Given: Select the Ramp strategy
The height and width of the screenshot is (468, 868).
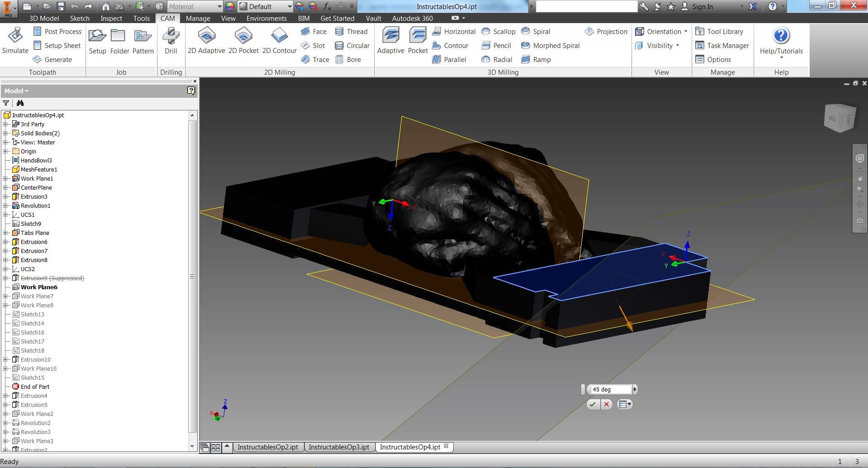Looking at the screenshot, I should click(536, 60).
